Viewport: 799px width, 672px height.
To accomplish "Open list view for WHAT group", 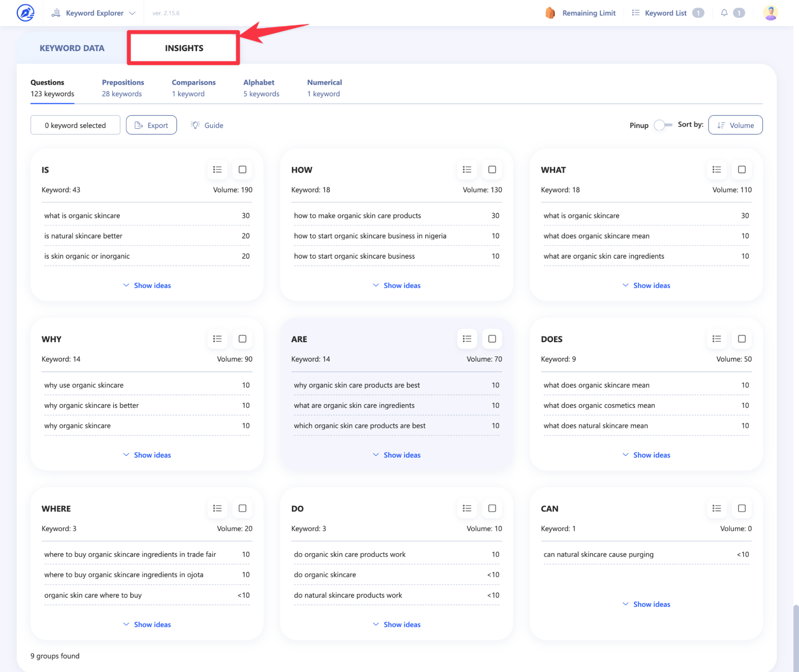I will (717, 169).
